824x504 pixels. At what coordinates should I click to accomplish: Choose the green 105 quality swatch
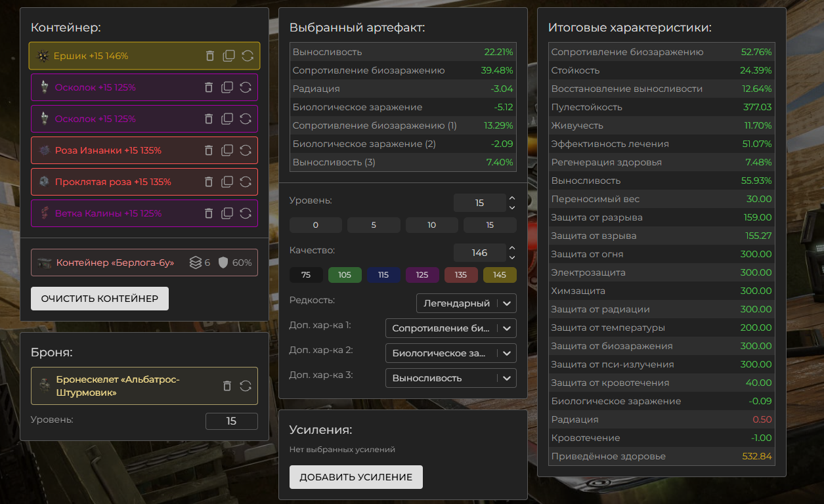[345, 275]
